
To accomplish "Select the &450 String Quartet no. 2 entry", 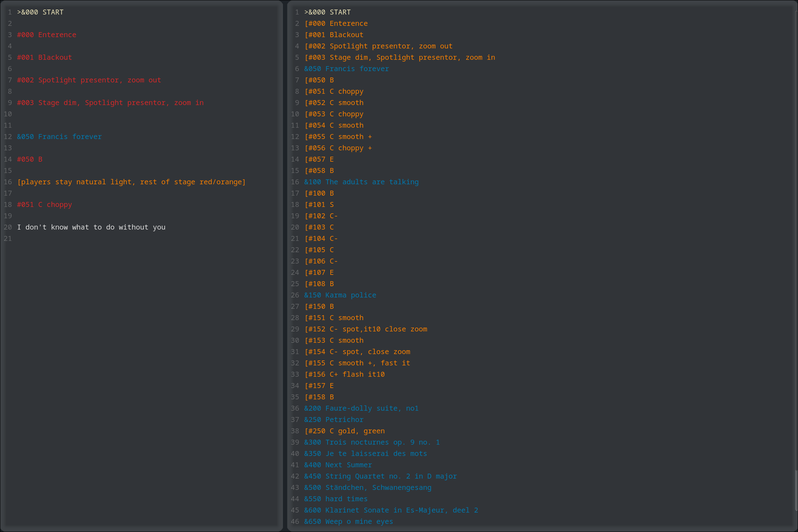I will [x=380, y=476].
